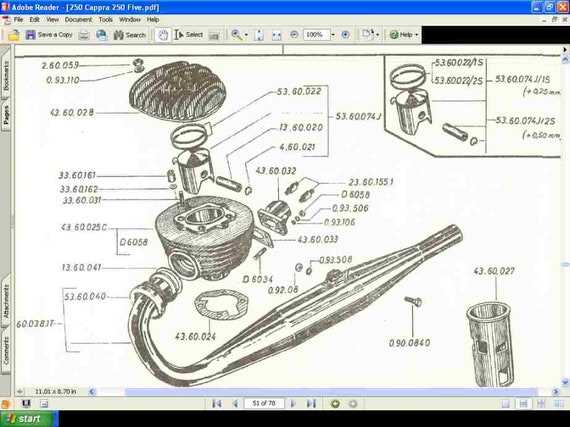Click the 51 of 70 page field
This screenshot has height=427, width=570.
pos(264,403)
